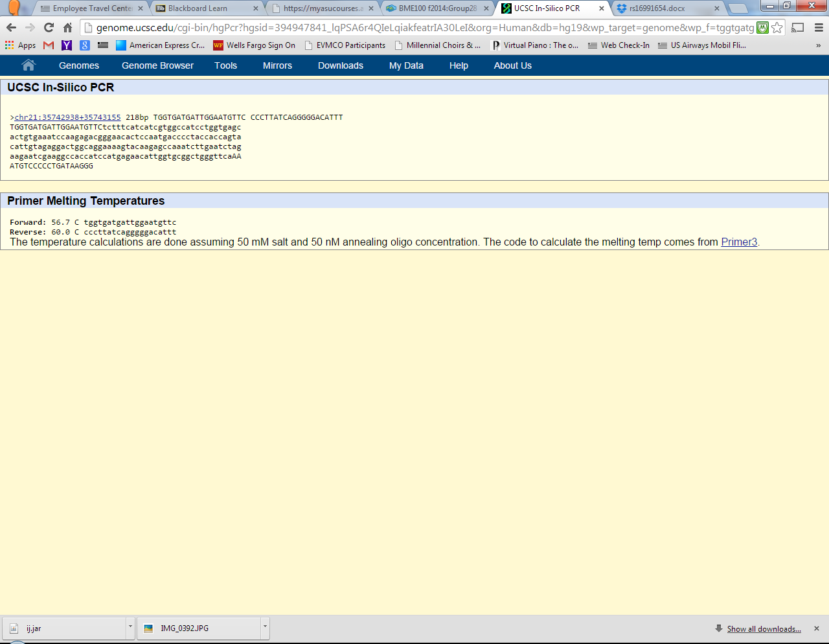829x644 pixels.
Task: Switch to the Blackboard Learn tab
Action: click(x=198, y=8)
